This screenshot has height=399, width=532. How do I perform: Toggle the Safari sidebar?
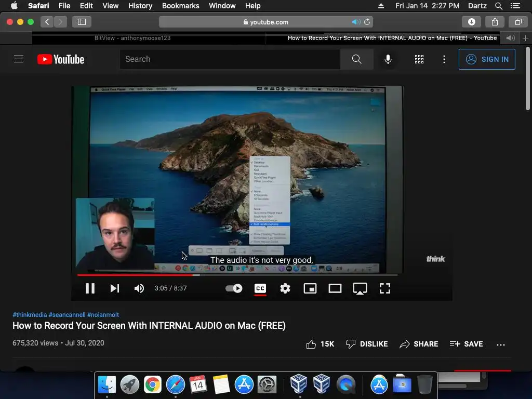[x=82, y=22]
